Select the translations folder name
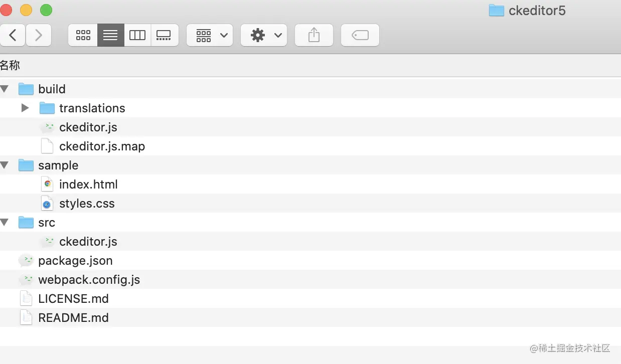Image resolution: width=621 pixels, height=364 pixels. click(92, 108)
